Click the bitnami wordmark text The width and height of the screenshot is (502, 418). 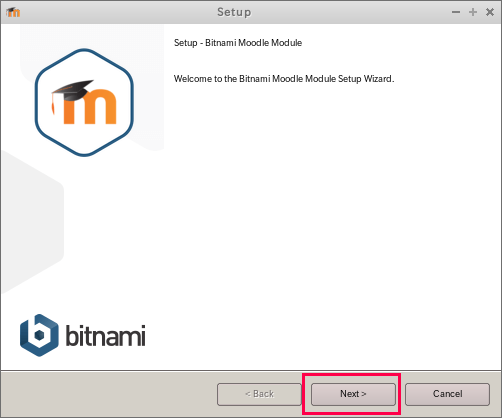coord(105,335)
